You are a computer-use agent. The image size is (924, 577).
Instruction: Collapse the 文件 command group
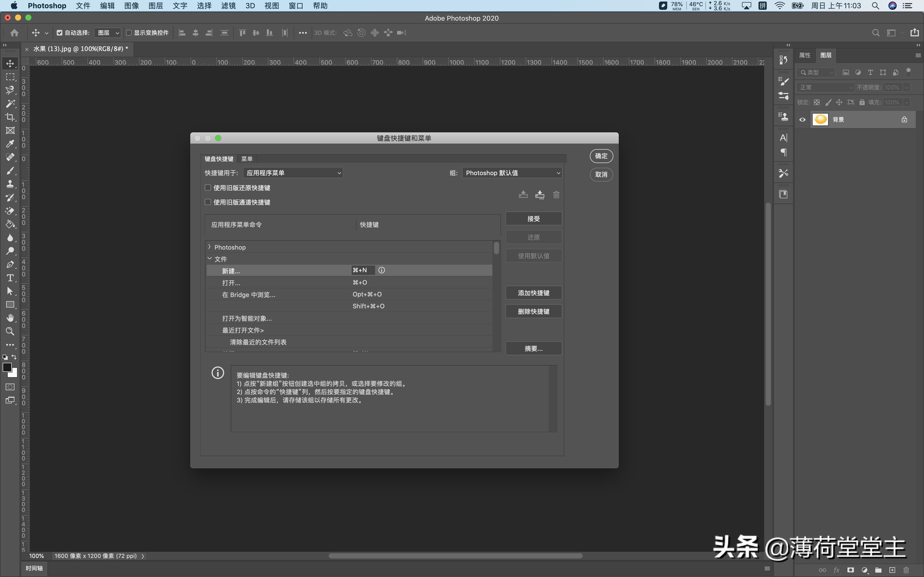pyautogui.click(x=210, y=258)
